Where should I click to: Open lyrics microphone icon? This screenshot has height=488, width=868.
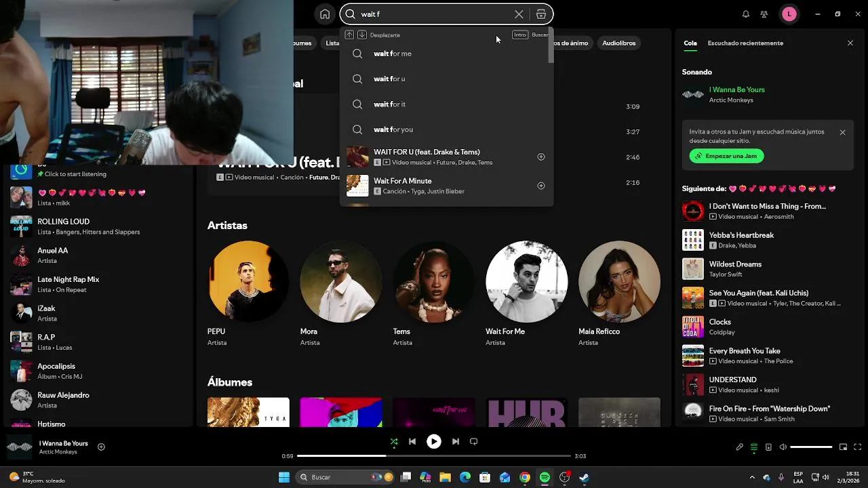pos(740,447)
